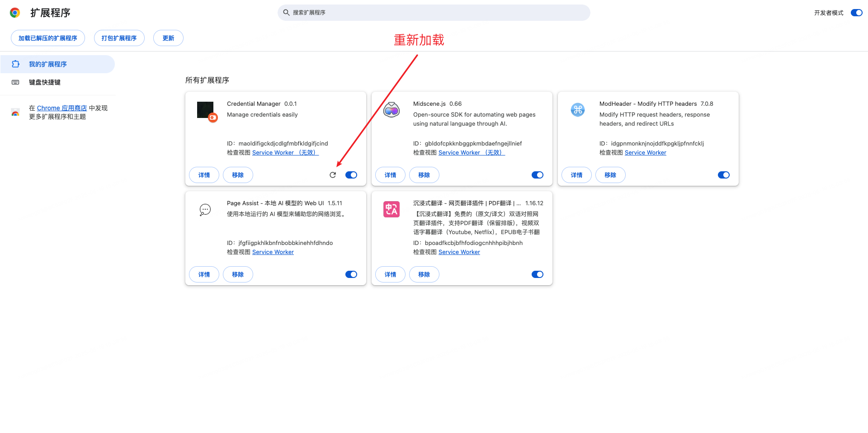Viewport: 868px width, 433px height.
Task: Click 移除 for Page Assist
Action: [x=238, y=274]
